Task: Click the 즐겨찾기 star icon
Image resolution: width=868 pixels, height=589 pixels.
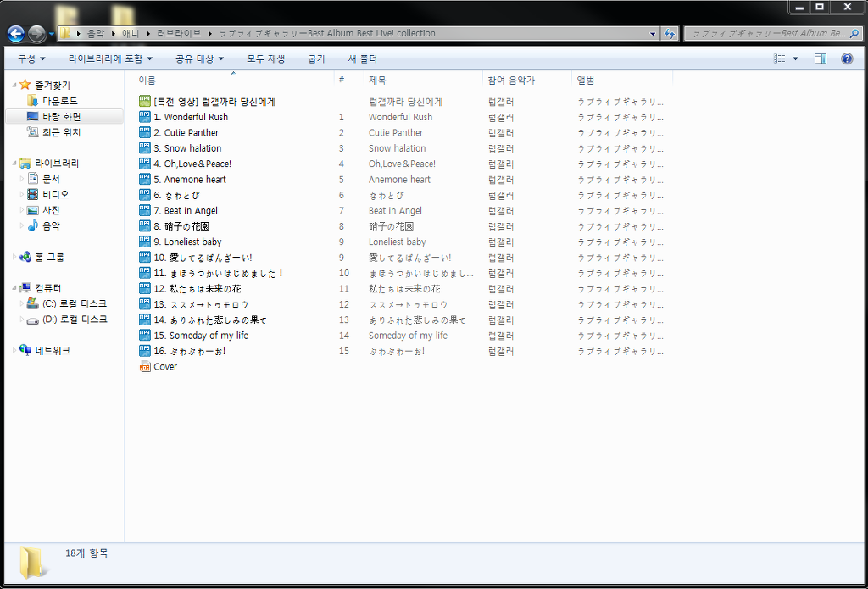Action: (25, 85)
